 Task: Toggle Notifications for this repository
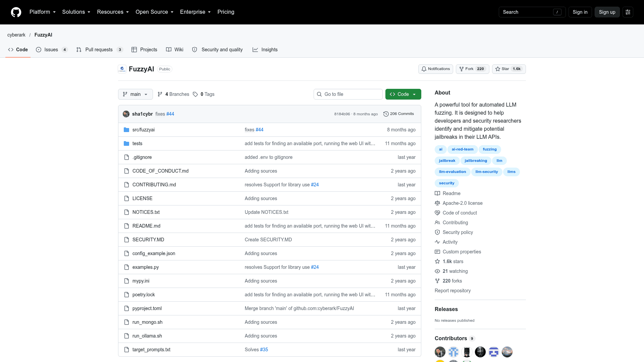[436, 69]
